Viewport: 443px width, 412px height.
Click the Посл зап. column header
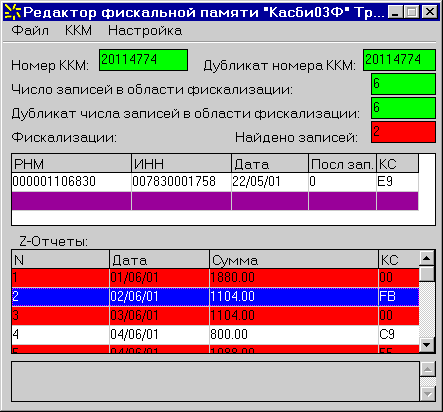[x=342, y=164]
